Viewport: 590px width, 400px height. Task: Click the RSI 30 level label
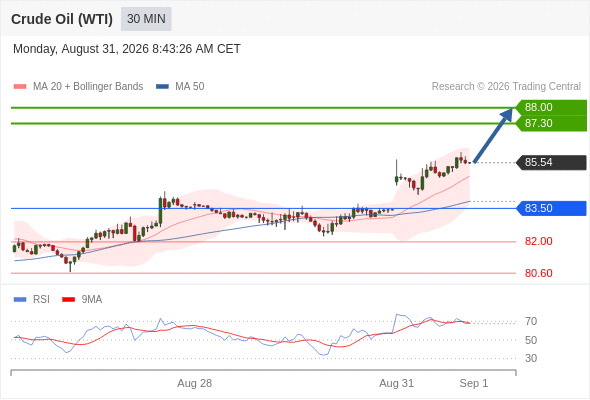click(x=531, y=358)
